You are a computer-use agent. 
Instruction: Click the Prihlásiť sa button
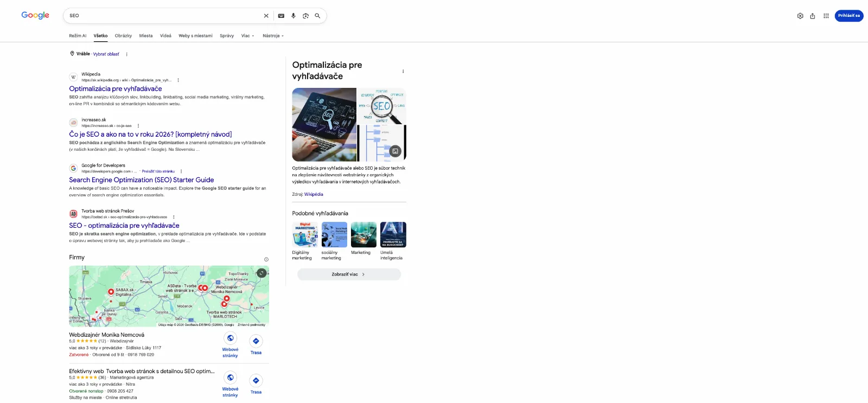(849, 16)
